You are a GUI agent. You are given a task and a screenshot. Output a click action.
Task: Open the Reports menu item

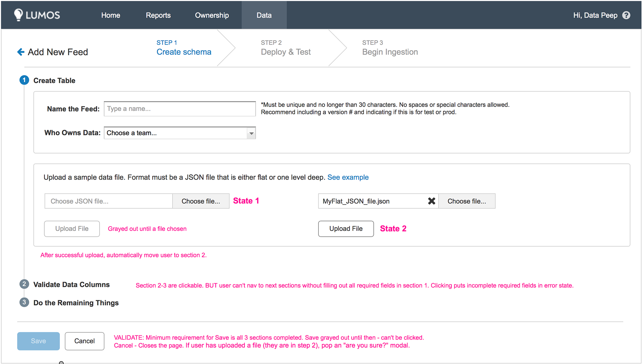pyautogui.click(x=158, y=15)
